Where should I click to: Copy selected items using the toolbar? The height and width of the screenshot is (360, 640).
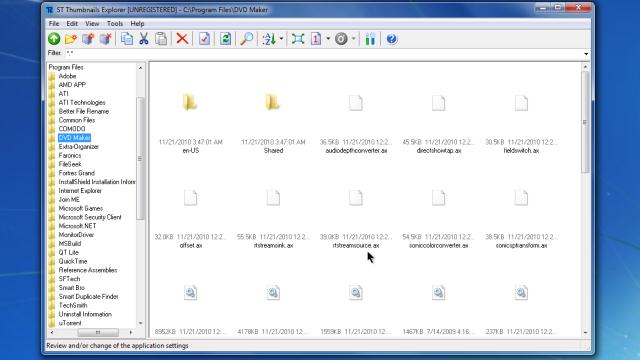click(x=127, y=39)
